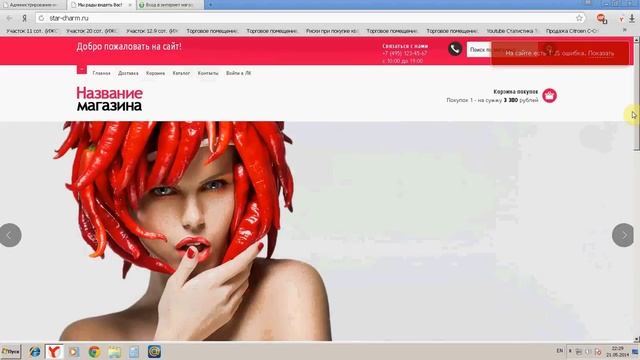Open Internet Explorer from taskbar
The height and width of the screenshot is (360, 640).
(x=35, y=352)
